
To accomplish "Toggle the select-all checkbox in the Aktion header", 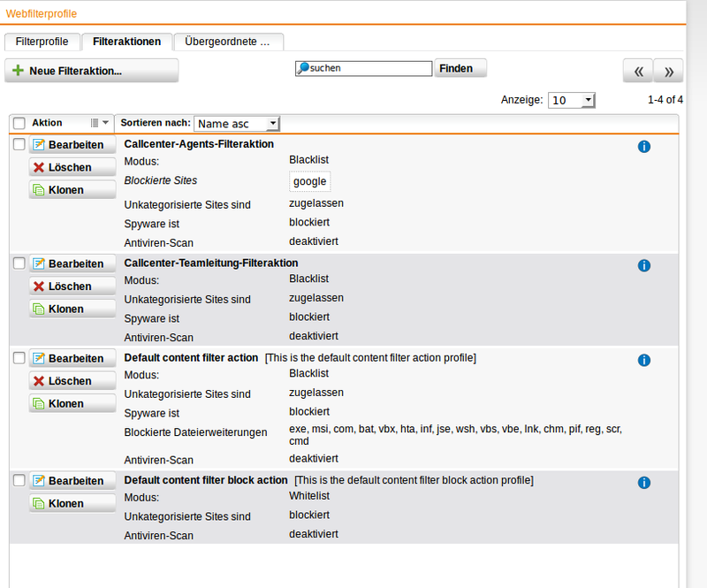I will click(x=19, y=123).
